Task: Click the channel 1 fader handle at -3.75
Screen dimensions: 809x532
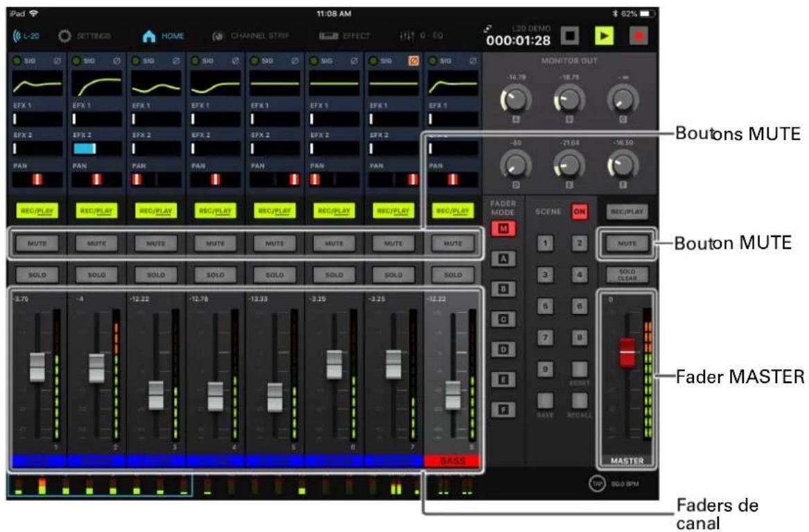Action: coord(37,367)
